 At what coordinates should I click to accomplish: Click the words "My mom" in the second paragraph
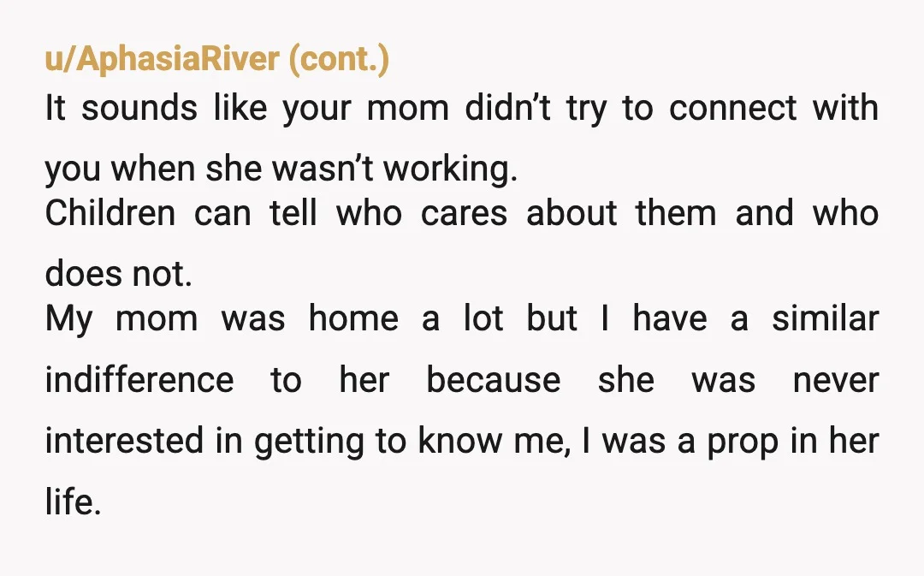pos(121,319)
